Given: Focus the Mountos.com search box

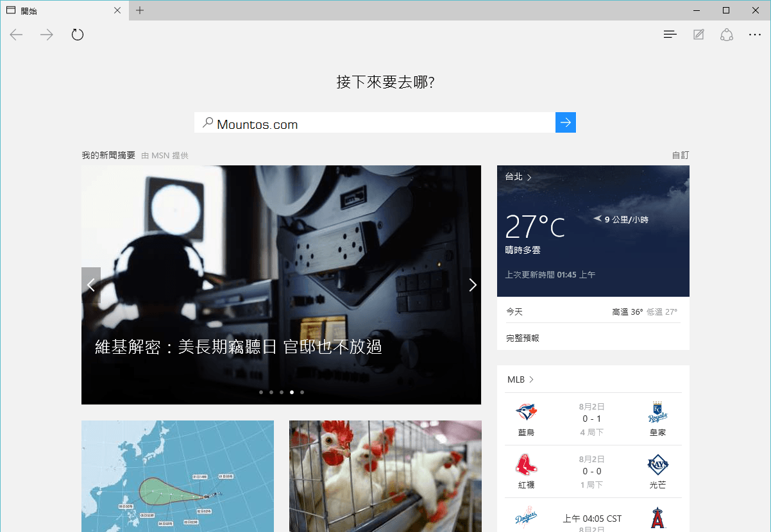Looking at the screenshot, I should coord(375,122).
